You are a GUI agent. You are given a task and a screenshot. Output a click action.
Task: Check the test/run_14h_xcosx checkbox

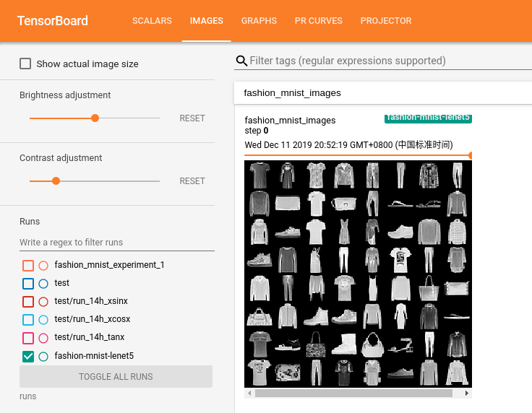coord(28,320)
